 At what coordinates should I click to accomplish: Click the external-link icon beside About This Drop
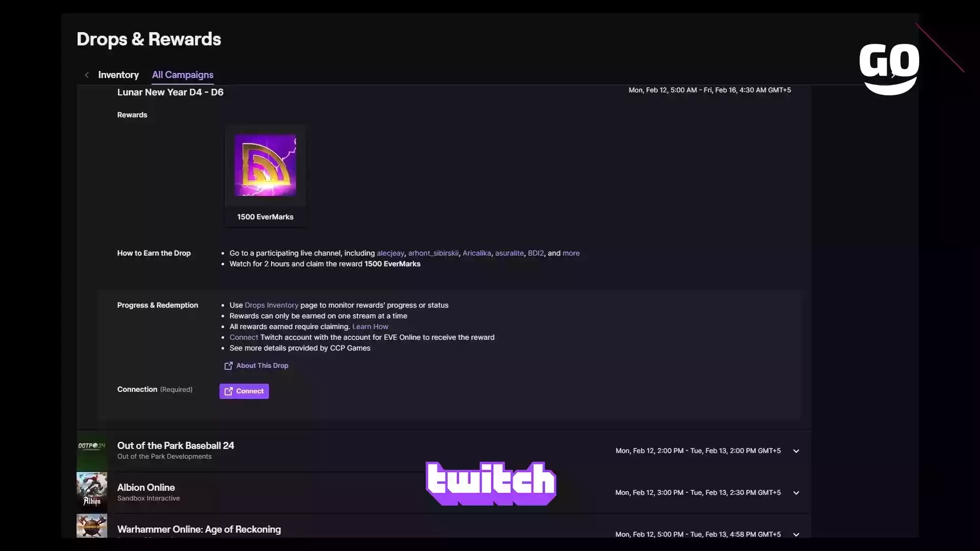point(228,366)
